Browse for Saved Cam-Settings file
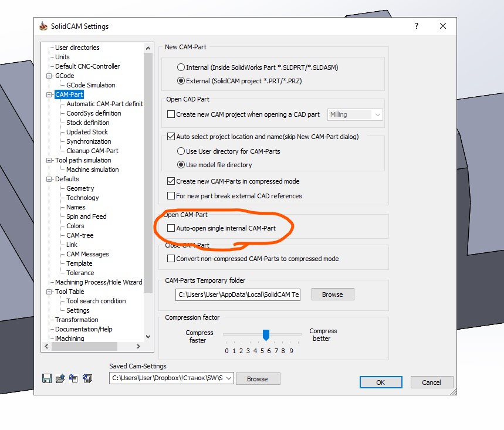This screenshot has width=504, height=430. pyautogui.click(x=258, y=379)
